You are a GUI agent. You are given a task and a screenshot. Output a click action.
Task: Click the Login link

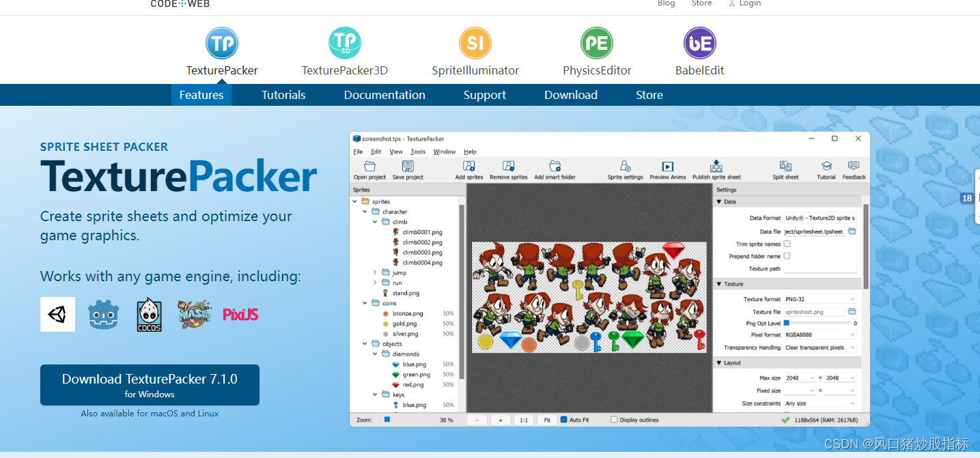coord(750,3)
